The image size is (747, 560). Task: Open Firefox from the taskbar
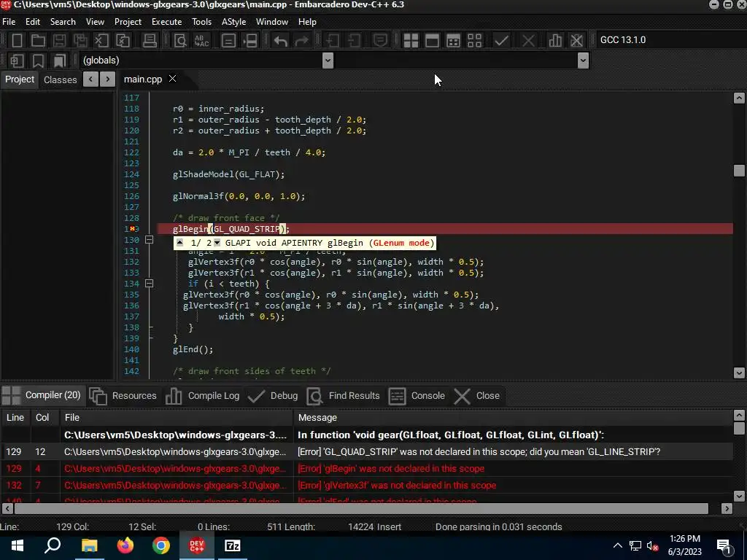pos(125,545)
